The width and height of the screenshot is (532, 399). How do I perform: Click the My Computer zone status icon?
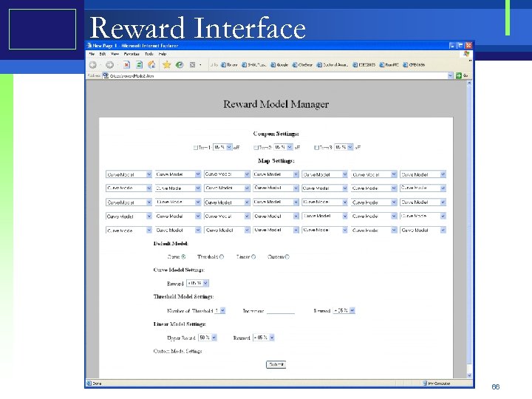click(x=425, y=383)
